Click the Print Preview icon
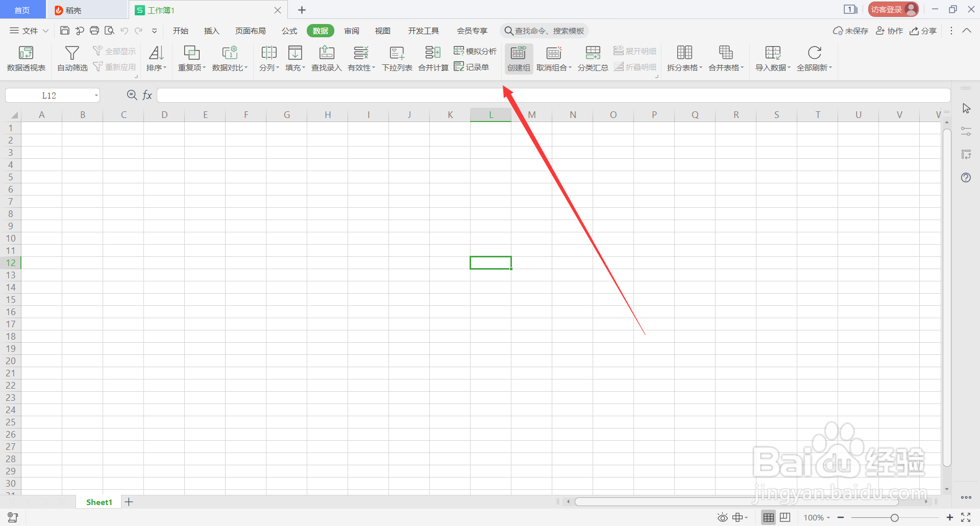This screenshot has height=526, width=980. click(109, 31)
